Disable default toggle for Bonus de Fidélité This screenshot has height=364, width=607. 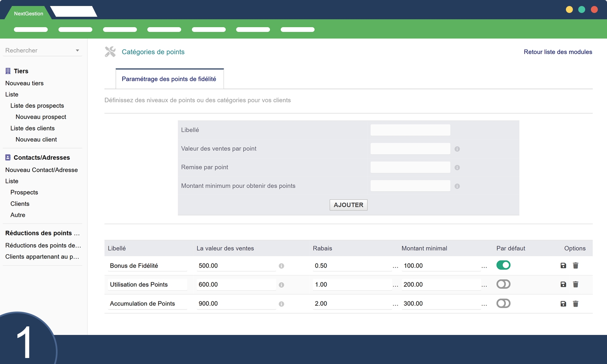[503, 265]
